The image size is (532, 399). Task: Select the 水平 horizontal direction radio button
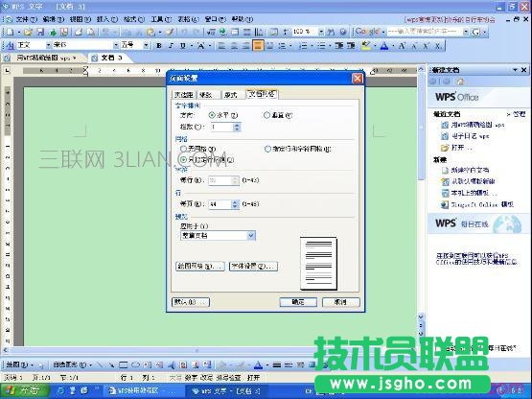pos(212,115)
